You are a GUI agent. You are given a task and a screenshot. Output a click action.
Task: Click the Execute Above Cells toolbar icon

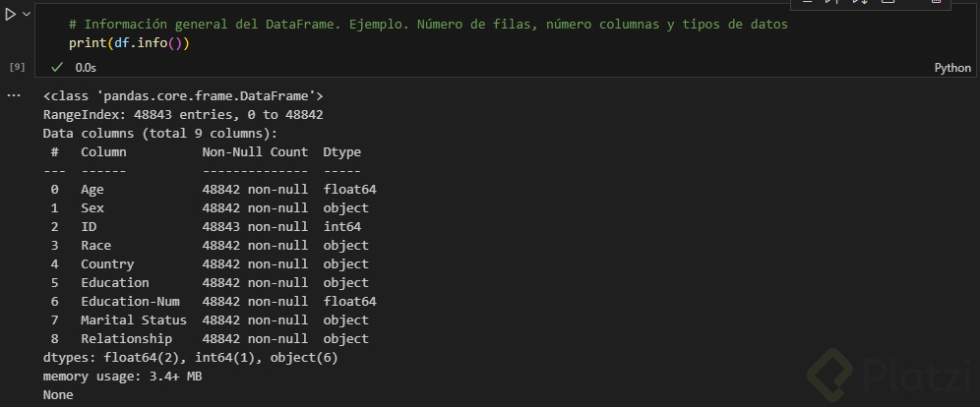click(832, 2)
